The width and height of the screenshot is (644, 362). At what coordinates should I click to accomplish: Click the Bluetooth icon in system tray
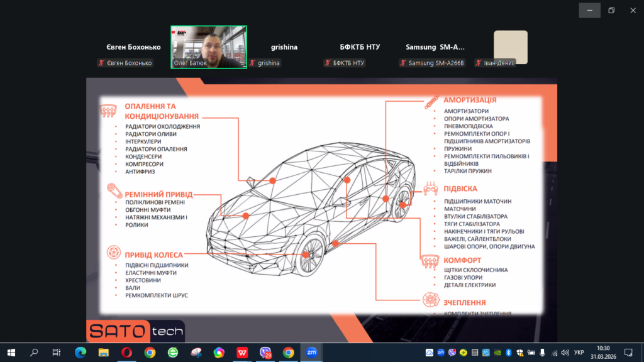pyautogui.click(x=509, y=353)
